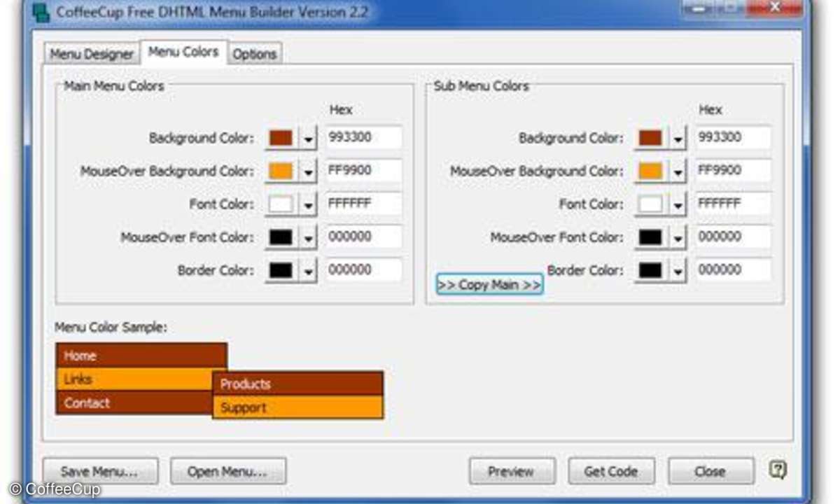840x504 pixels.
Task: Open the Options tab
Action: (x=255, y=54)
